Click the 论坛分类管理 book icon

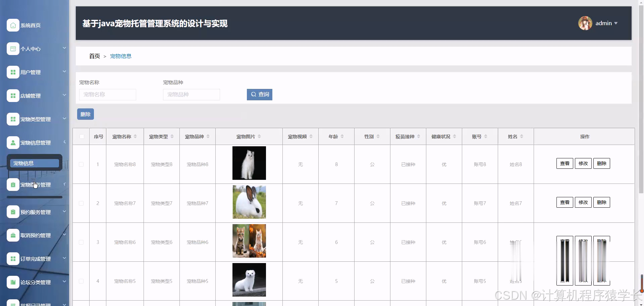click(x=13, y=282)
